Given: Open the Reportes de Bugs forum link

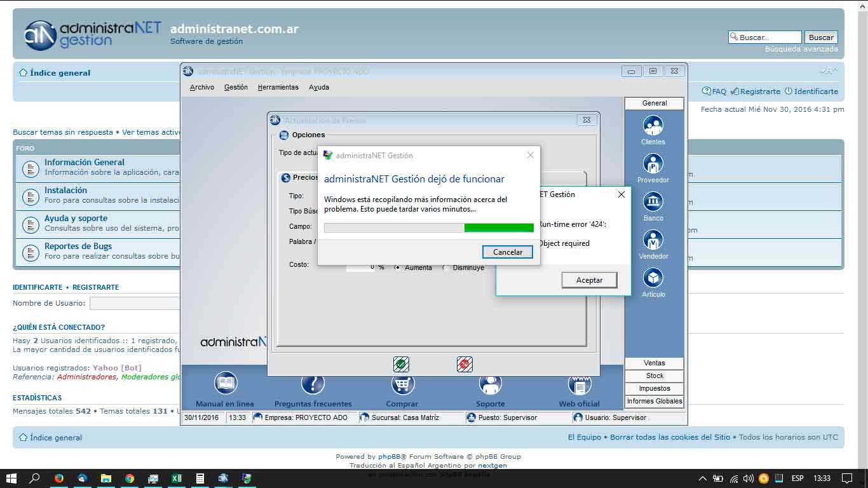Looking at the screenshot, I should click(x=78, y=246).
